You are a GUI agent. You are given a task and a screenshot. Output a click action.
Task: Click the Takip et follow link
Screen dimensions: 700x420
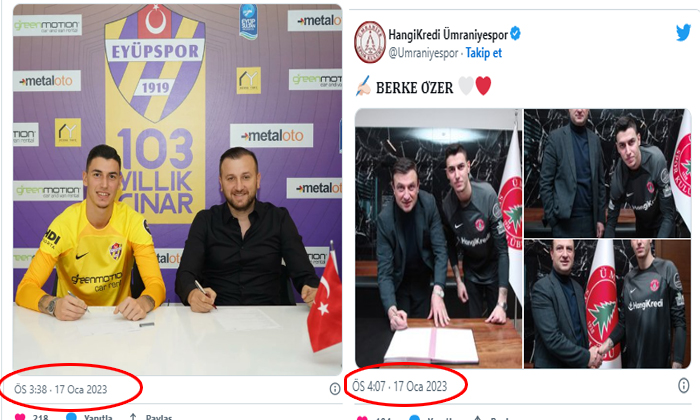click(x=483, y=53)
